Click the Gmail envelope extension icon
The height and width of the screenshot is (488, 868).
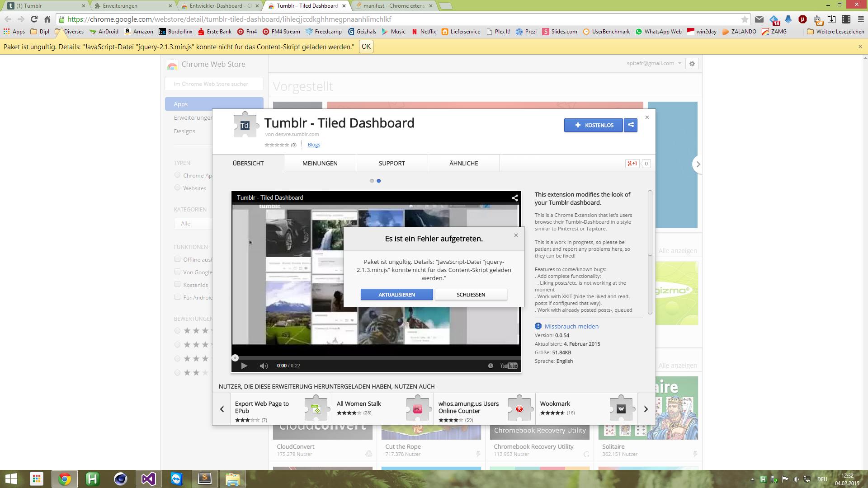(x=759, y=19)
